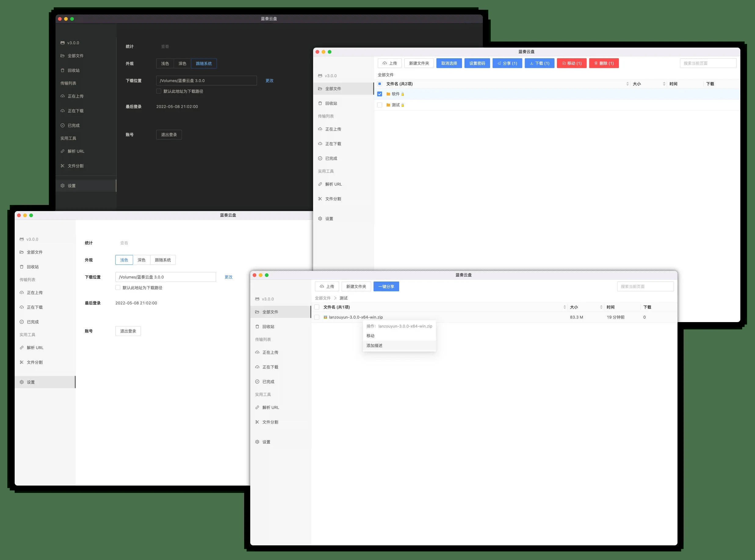Click the 全部文件 breadcrumb before 测试
Image resolution: width=755 pixels, height=560 pixels.
point(323,298)
